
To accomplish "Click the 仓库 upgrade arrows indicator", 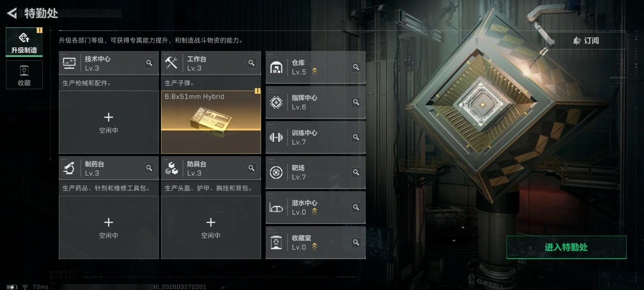I will pos(314,71).
